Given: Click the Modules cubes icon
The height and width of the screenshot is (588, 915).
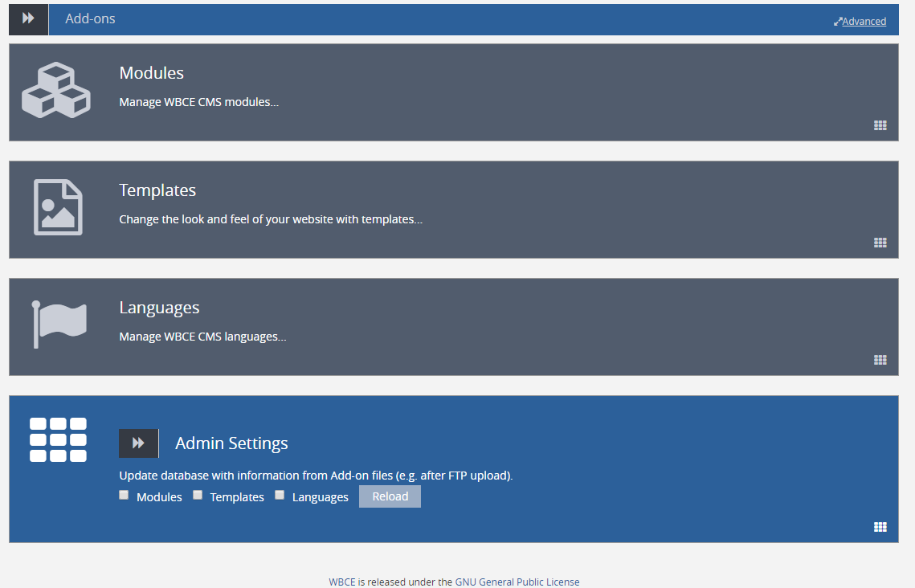Looking at the screenshot, I should tap(56, 91).
